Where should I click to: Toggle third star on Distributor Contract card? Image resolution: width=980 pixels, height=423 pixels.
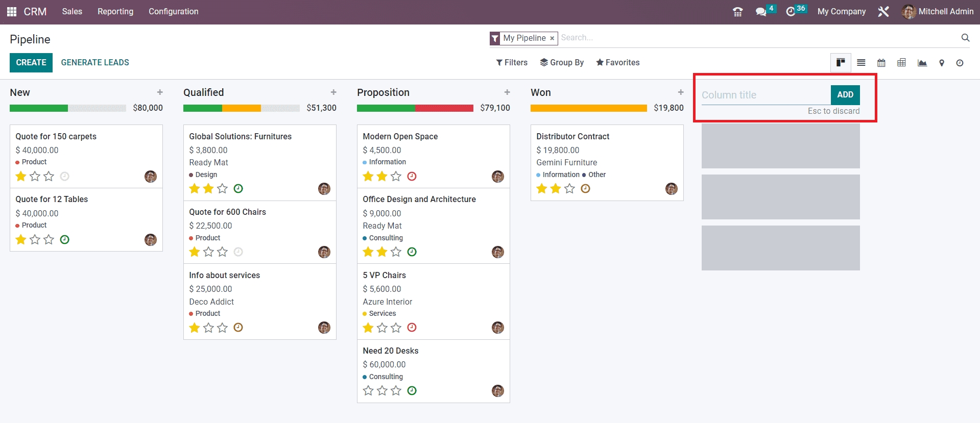[569, 189]
